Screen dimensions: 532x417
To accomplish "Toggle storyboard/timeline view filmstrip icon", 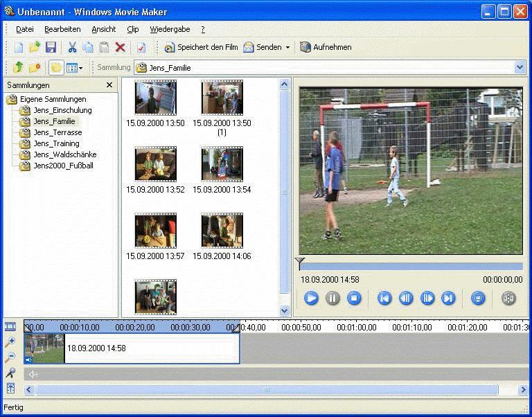I will point(10,327).
